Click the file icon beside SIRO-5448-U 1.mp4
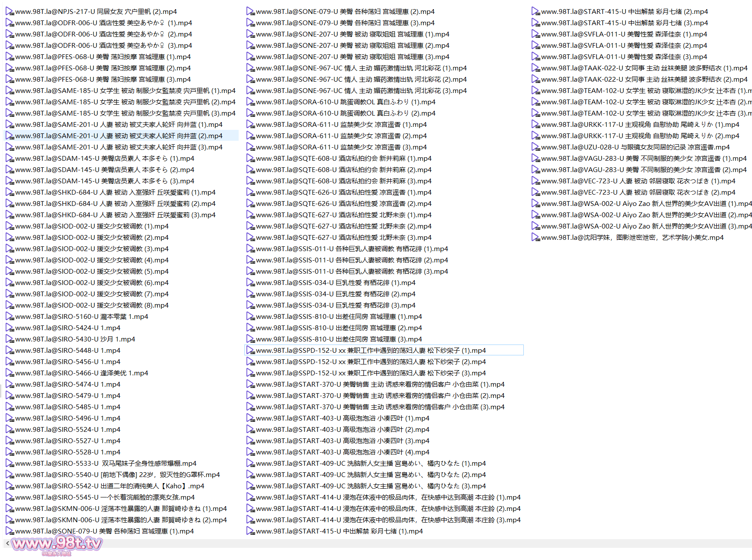Screen dimensions: 752x560 coord(10,351)
